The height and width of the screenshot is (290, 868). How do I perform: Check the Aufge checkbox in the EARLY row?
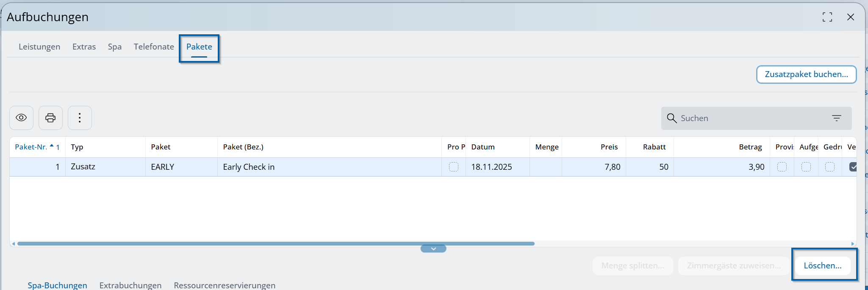[806, 167]
